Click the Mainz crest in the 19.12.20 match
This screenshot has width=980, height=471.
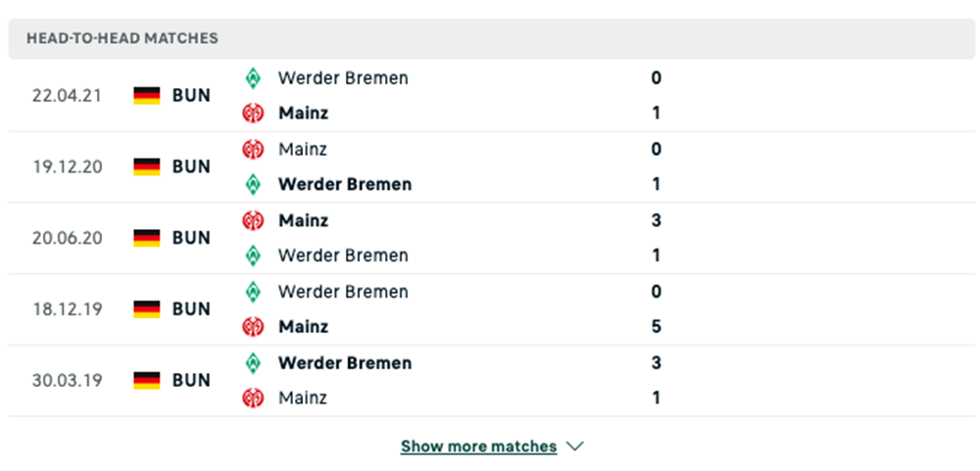pyautogui.click(x=253, y=150)
